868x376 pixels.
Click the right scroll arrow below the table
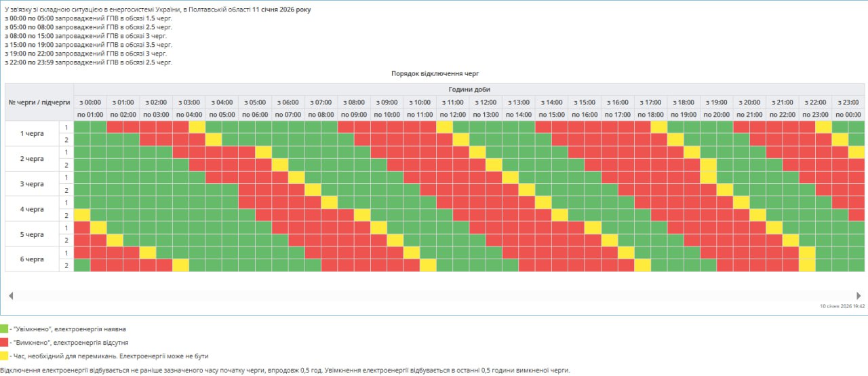[859, 296]
